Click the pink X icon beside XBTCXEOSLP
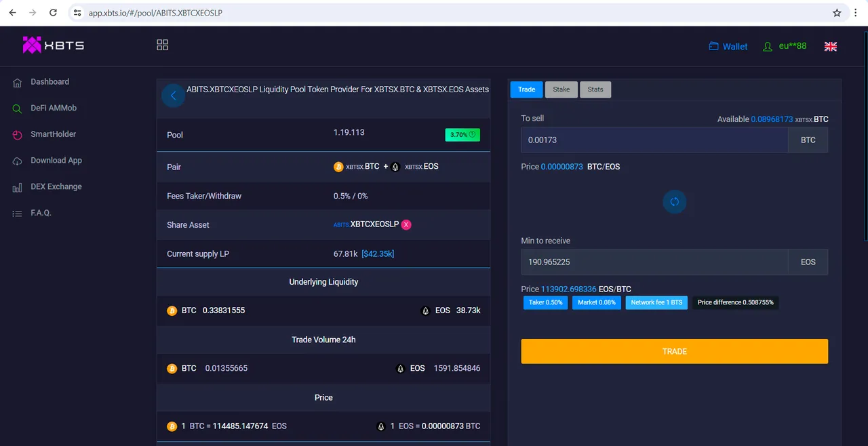The height and width of the screenshot is (446, 868). pyautogui.click(x=406, y=225)
